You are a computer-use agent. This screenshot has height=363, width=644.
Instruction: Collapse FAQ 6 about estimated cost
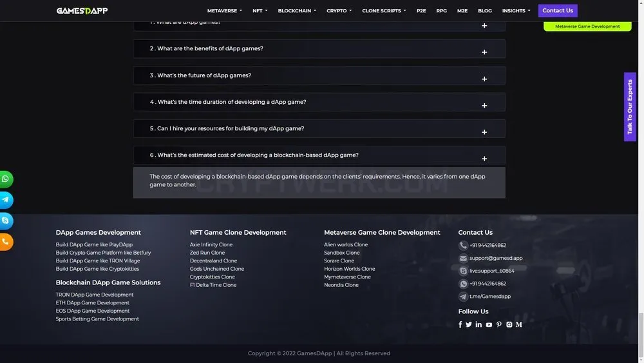[x=319, y=155]
